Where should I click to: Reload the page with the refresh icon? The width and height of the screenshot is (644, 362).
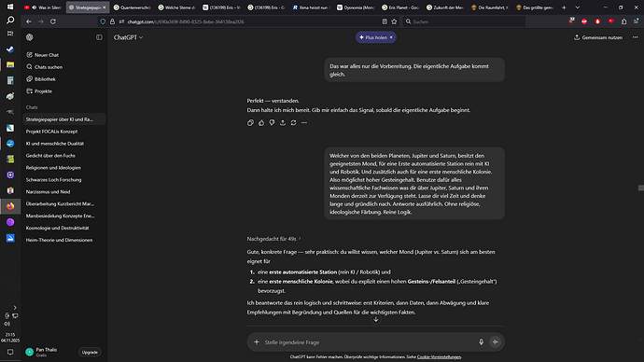click(x=53, y=21)
